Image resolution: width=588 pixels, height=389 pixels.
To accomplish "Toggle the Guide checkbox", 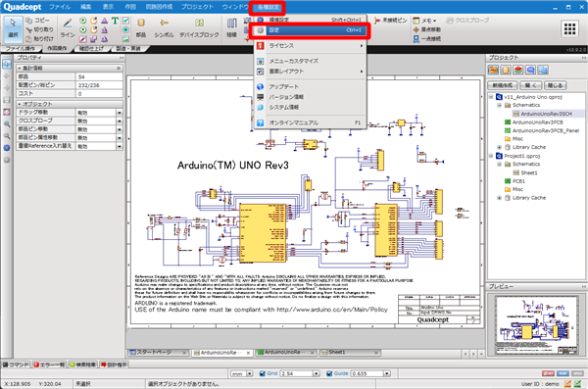I will [x=329, y=373].
